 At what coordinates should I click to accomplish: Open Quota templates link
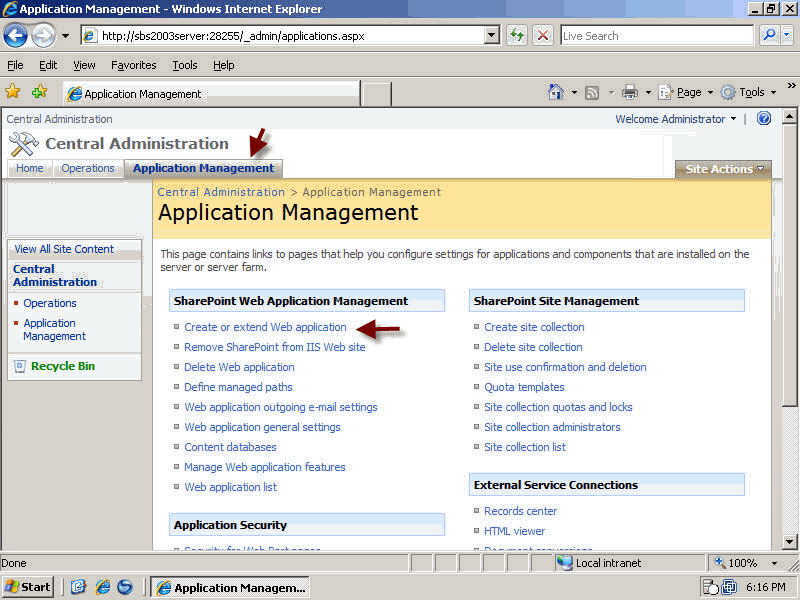pyautogui.click(x=524, y=387)
